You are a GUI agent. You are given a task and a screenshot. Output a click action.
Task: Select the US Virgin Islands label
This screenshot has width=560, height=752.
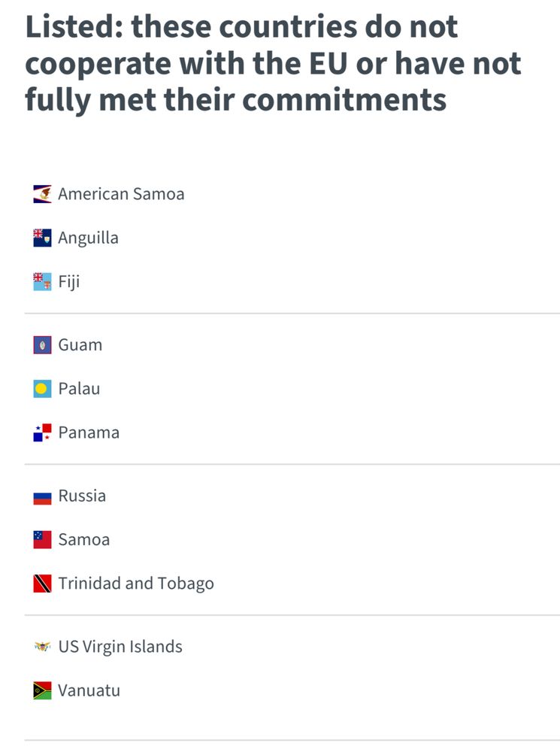[120, 647]
